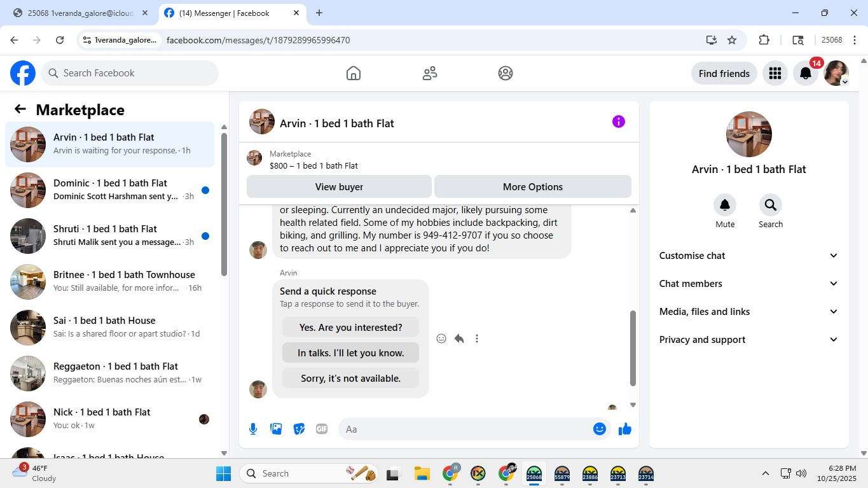Open Reggaeton 1 bed 1 bath Flat chat

[110, 373]
